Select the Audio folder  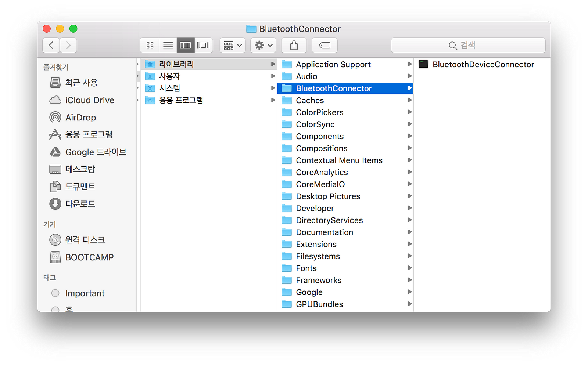(x=345, y=76)
